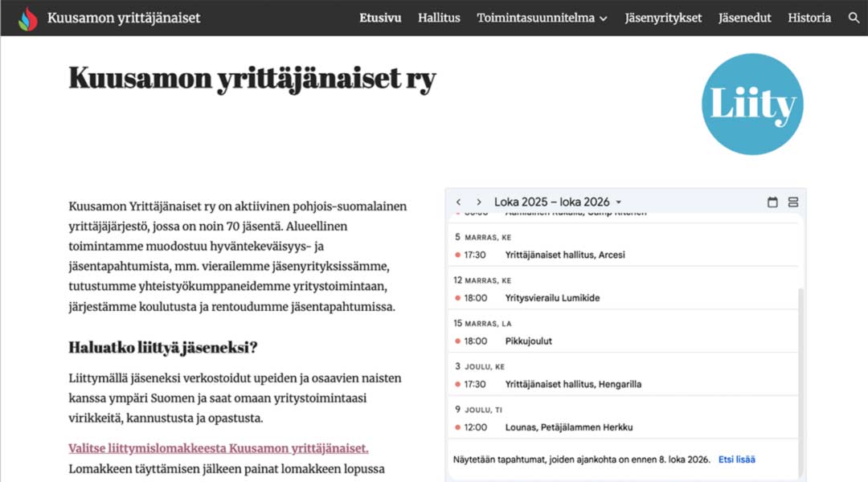Go back using the calendar's left chevron

(459, 202)
